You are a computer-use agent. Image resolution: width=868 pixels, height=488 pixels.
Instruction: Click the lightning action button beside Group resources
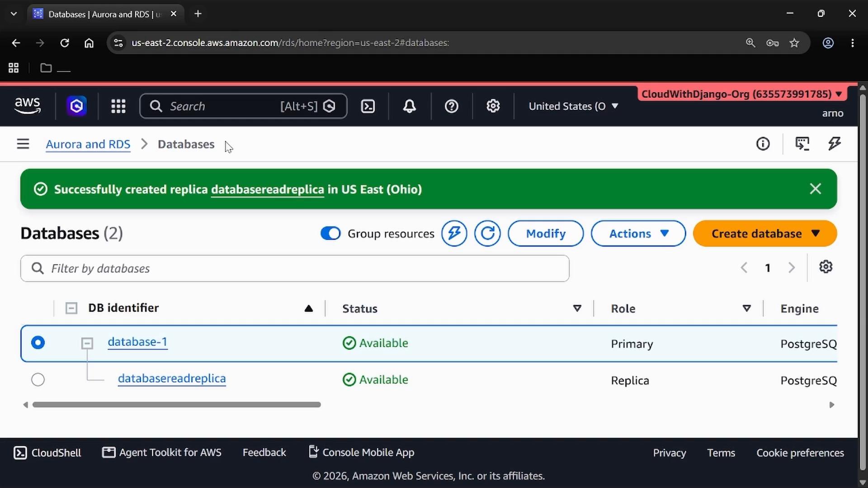click(454, 234)
